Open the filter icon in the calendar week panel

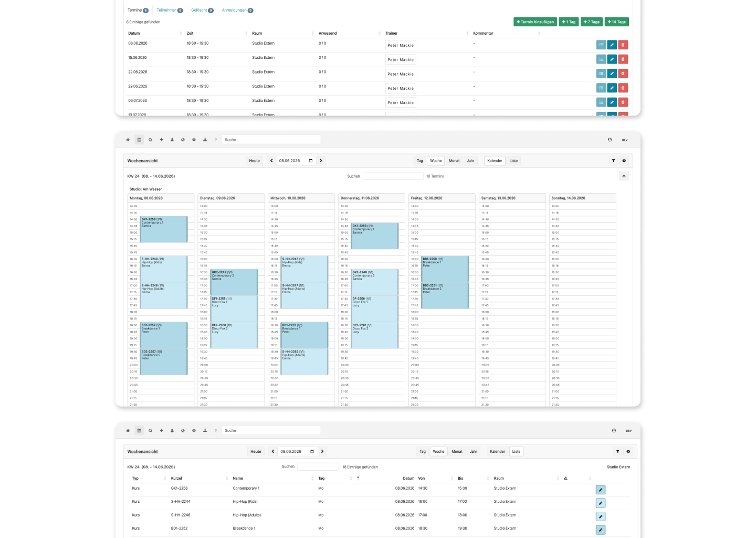(x=613, y=161)
